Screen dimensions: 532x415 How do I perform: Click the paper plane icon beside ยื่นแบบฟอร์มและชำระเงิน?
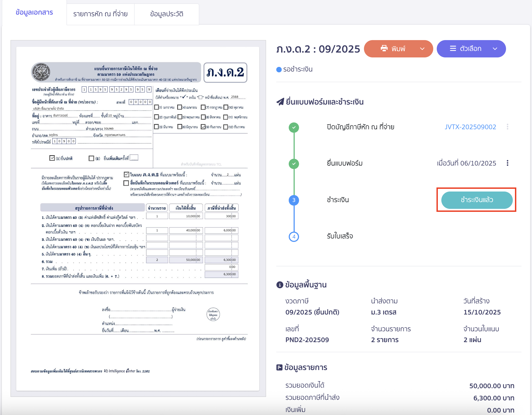coord(280,102)
